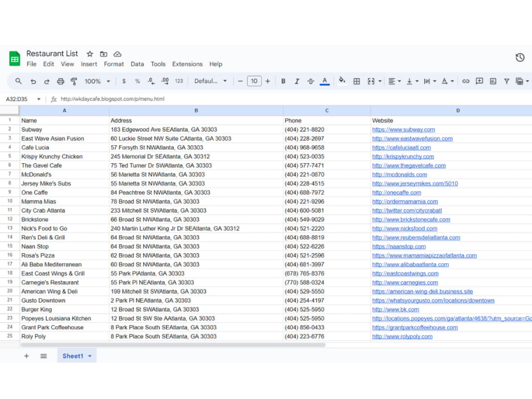Viewport: 532px width, 399px height.
Task: Open text rotation dropdown
Action: coord(448,81)
